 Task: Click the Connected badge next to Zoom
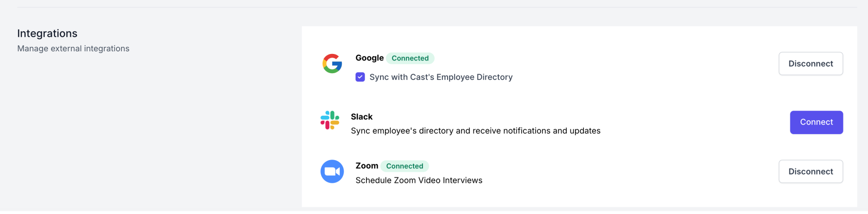click(404, 166)
